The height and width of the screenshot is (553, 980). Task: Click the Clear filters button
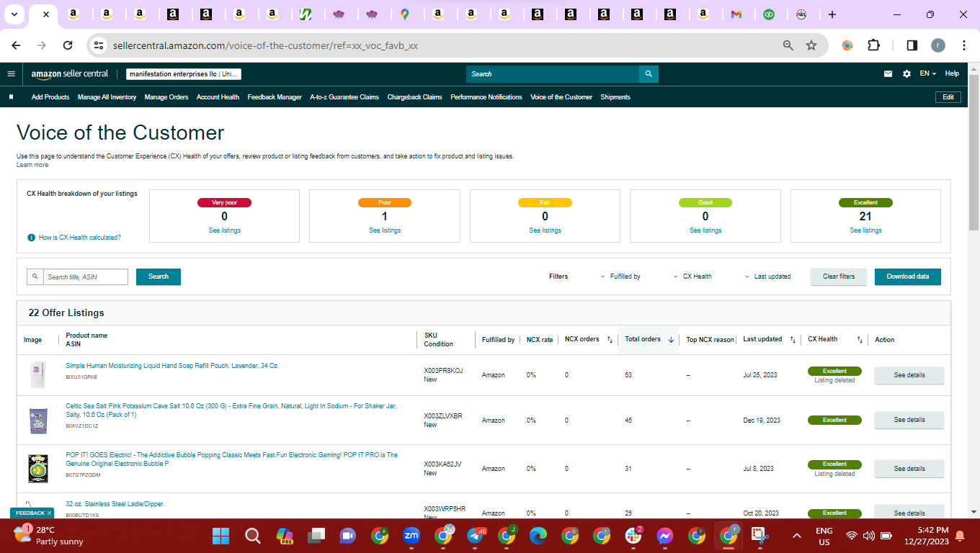click(839, 276)
